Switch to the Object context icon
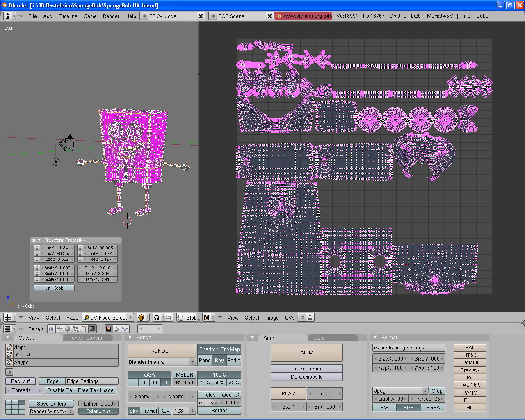The image size is (525, 420). [x=75, y=329]
